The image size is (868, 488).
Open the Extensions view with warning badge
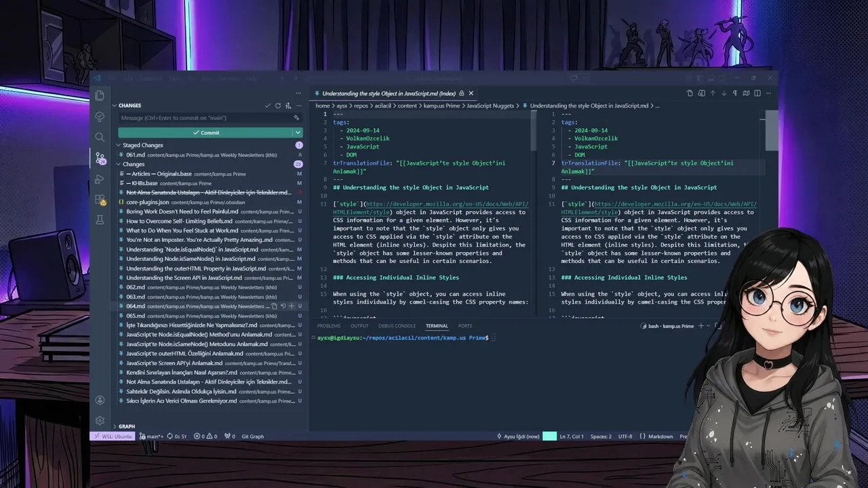tap(100, 200)
